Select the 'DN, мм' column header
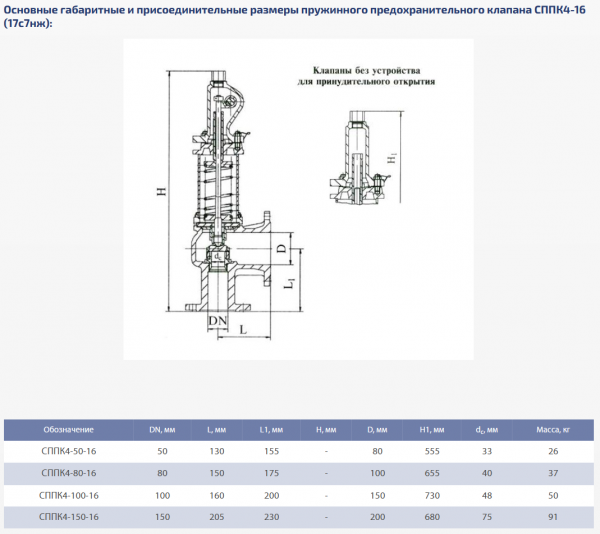 point(162,429)
